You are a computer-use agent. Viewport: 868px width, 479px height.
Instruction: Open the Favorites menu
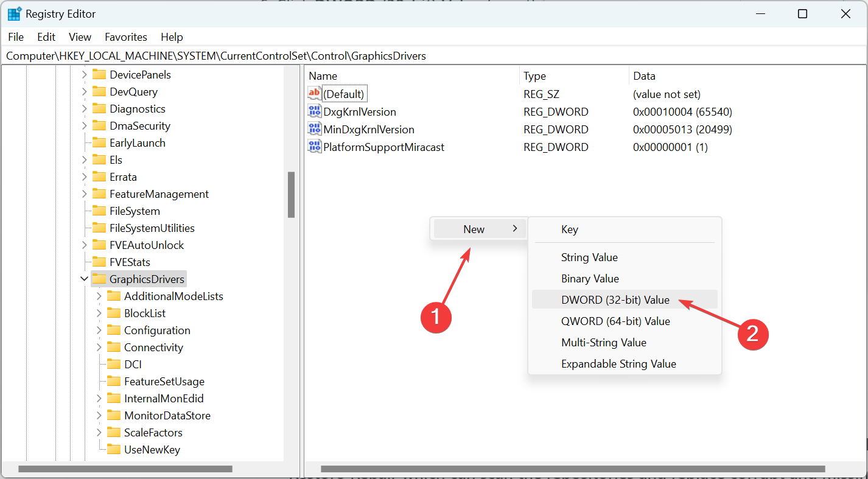[126, 37]
